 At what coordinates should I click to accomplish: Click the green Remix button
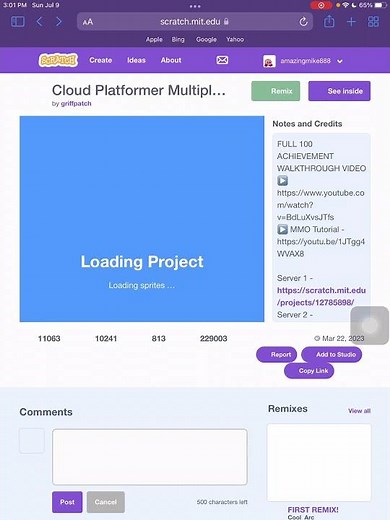point(275,91)
